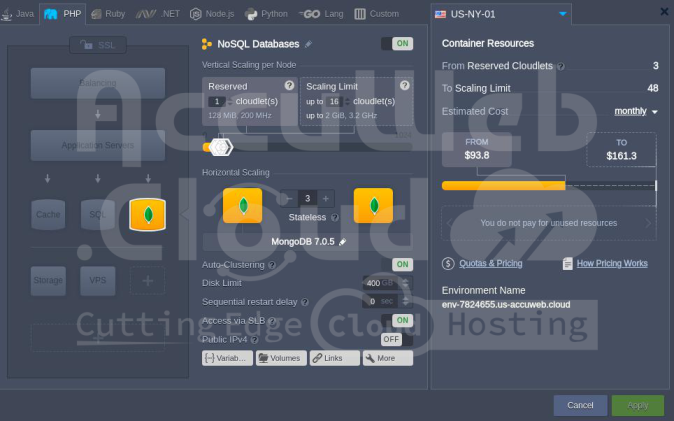
Task: Switch to the Python tab
Action: (x=267, y=14)
